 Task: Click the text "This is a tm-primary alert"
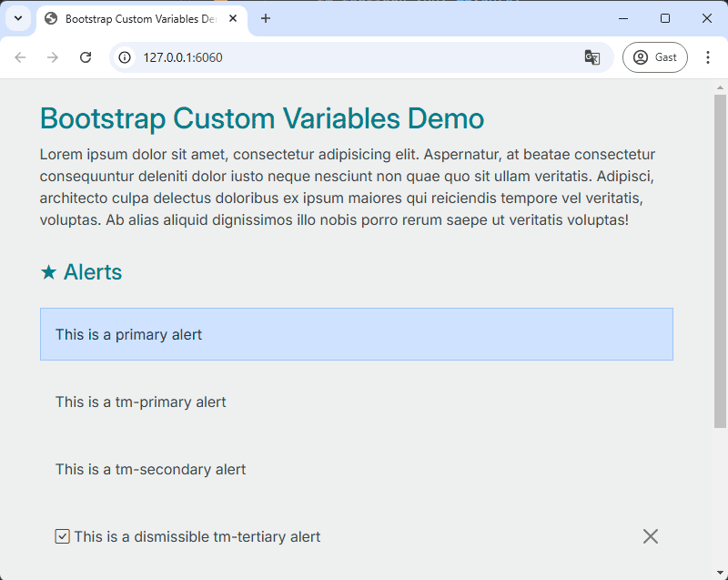(141, 402)
